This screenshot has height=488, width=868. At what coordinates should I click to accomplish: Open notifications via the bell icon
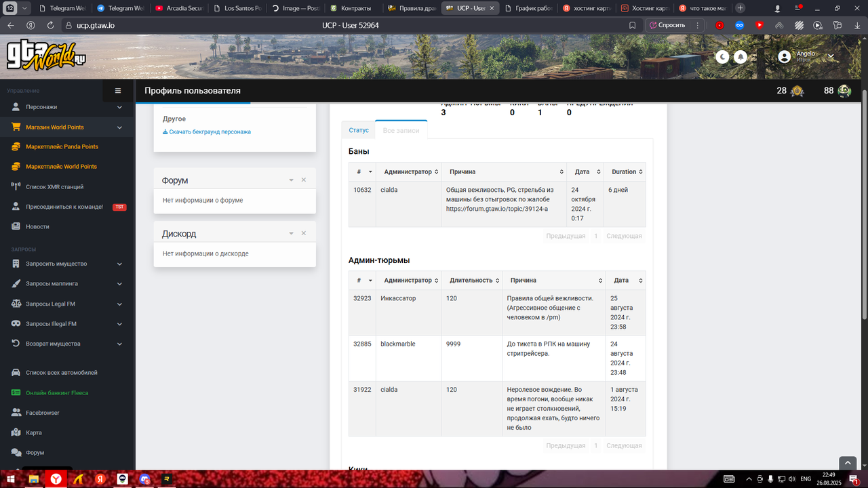[741, 57]
